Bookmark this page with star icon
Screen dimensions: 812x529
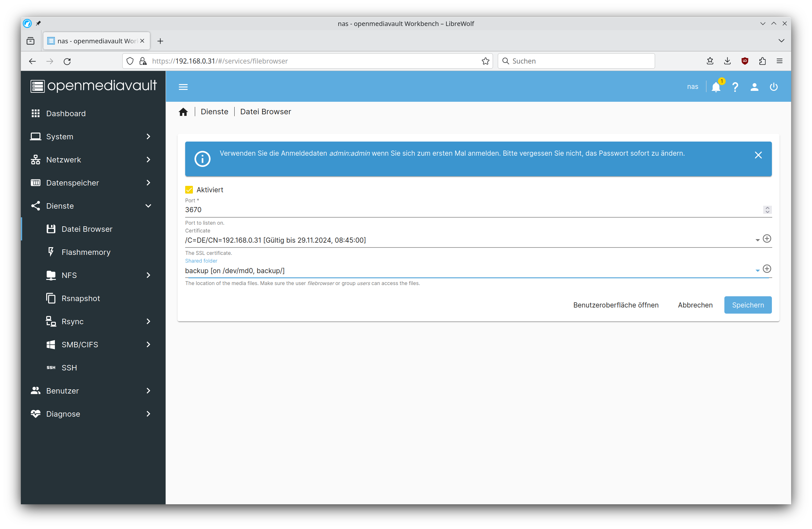click(485, 61)
